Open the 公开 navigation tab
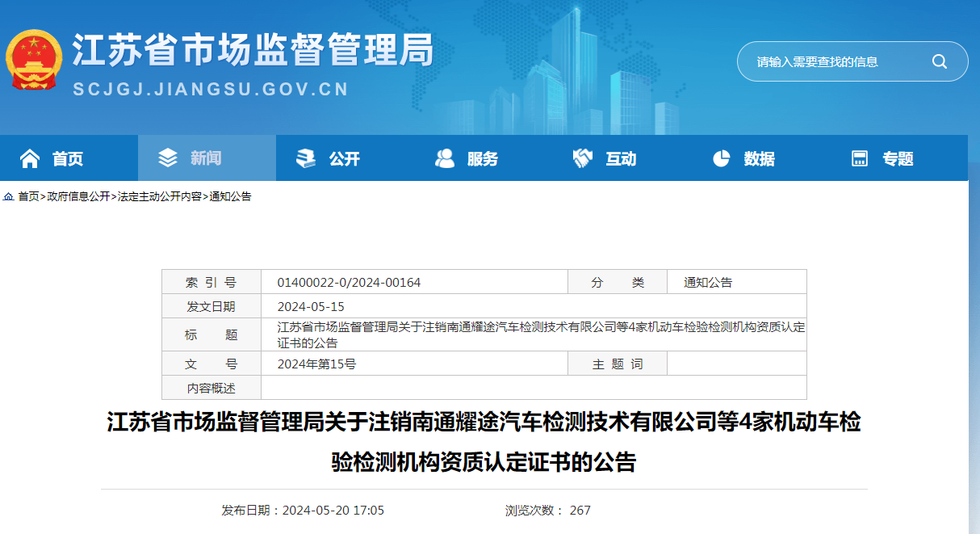 [346, 158]
